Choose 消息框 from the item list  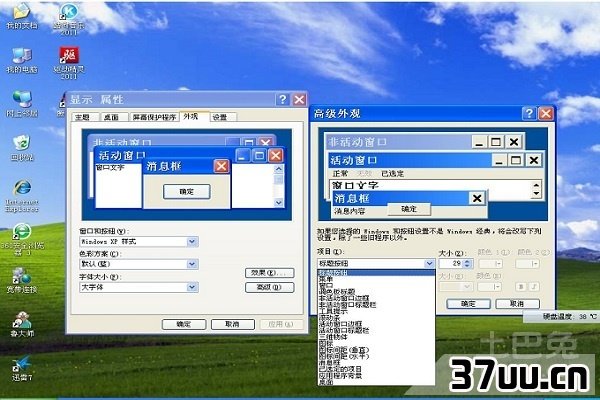click(x=377, y=362)
